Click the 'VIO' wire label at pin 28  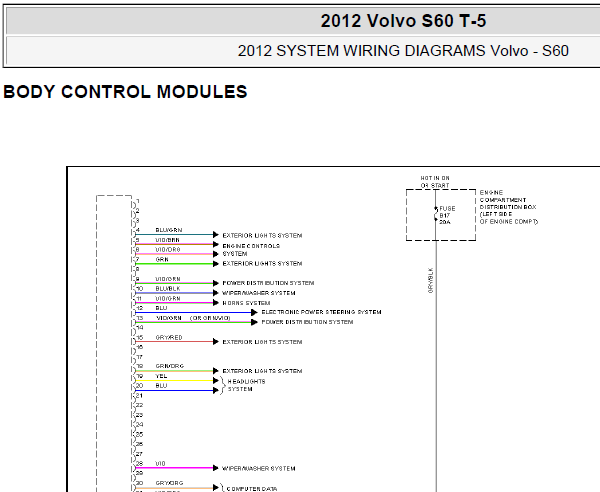point(160,463)
